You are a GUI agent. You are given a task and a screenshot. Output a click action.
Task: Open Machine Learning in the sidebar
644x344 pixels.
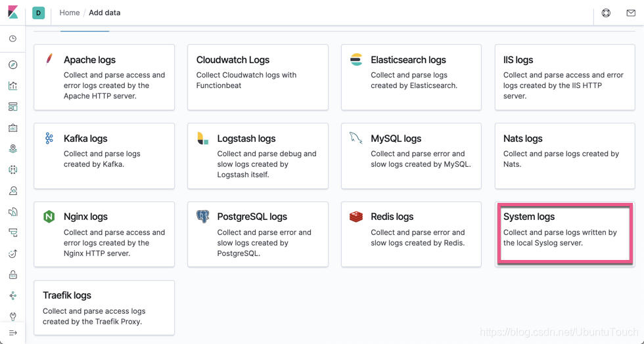12,170
